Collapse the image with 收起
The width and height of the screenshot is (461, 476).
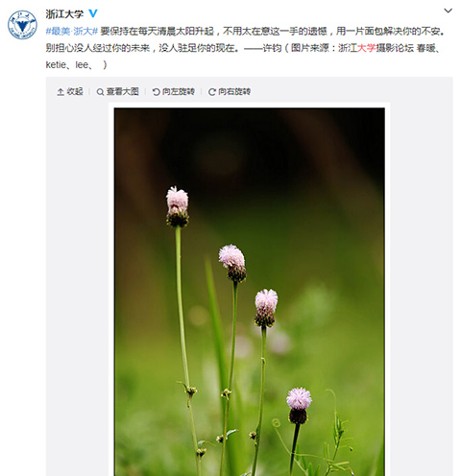(75, 92)
